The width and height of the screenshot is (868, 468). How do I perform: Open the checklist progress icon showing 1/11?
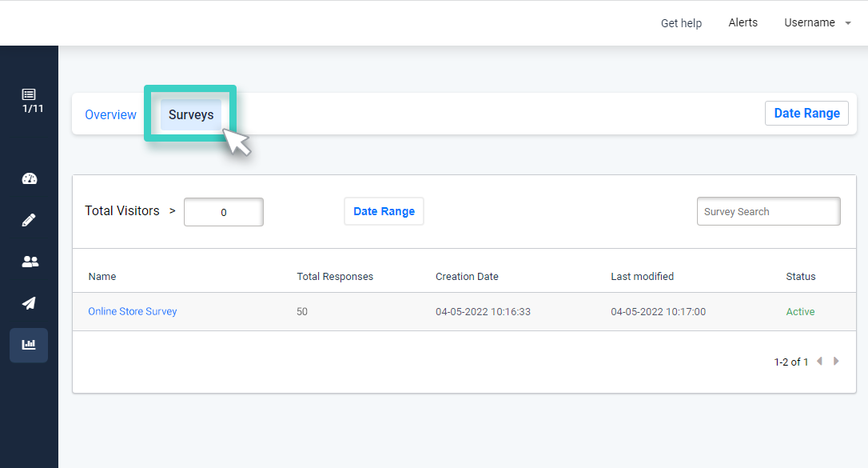click(31, 101)
